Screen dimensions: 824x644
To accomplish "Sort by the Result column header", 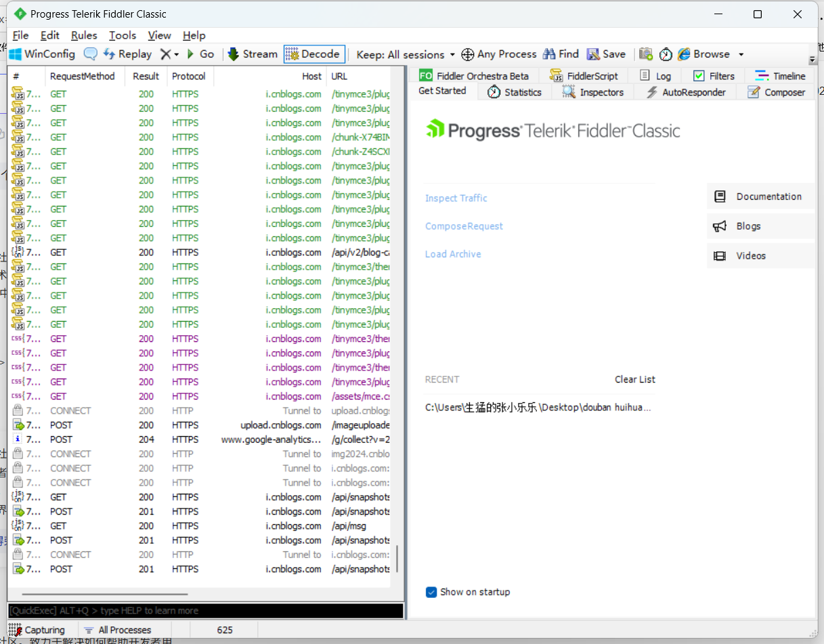I will [x=146, y=76].
